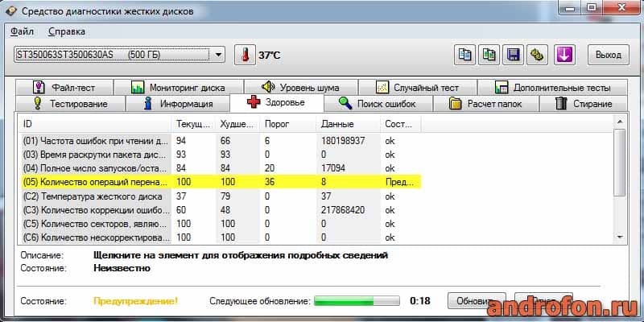644x322 pixels.
Task: Select row (C5) Количество секторов
Action: click(x=220, y=224)
